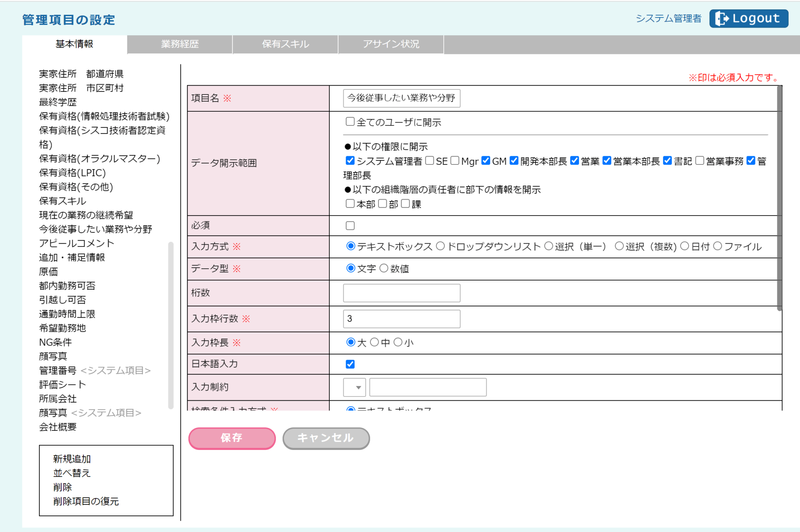Image resolution: width=800 pixels, height=532 pixels.
Task: Select 中 for input field length
Action: tap(374, 342)
